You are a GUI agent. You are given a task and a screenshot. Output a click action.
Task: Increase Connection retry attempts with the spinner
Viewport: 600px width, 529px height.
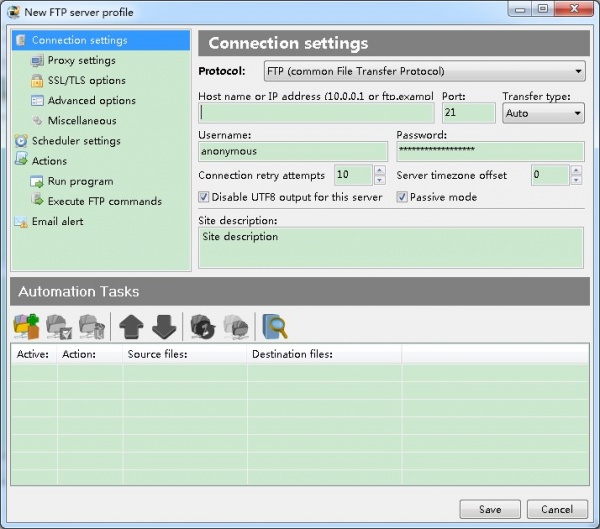(379, 170)
